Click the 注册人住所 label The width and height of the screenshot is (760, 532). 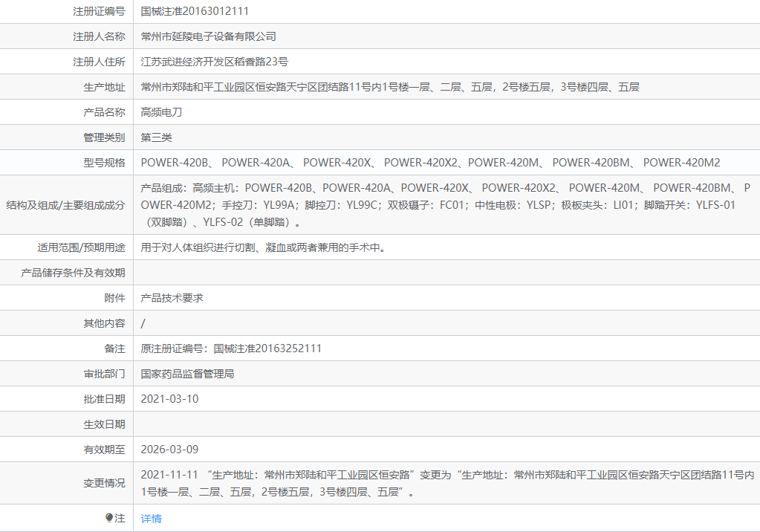pos(99,62)
